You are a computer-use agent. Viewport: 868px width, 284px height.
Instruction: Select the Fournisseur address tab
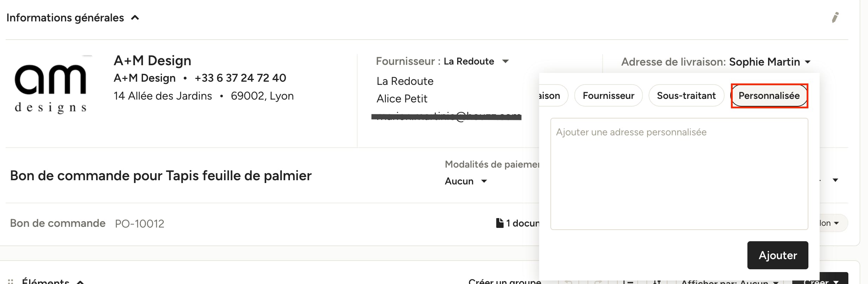tap(608, 95)
